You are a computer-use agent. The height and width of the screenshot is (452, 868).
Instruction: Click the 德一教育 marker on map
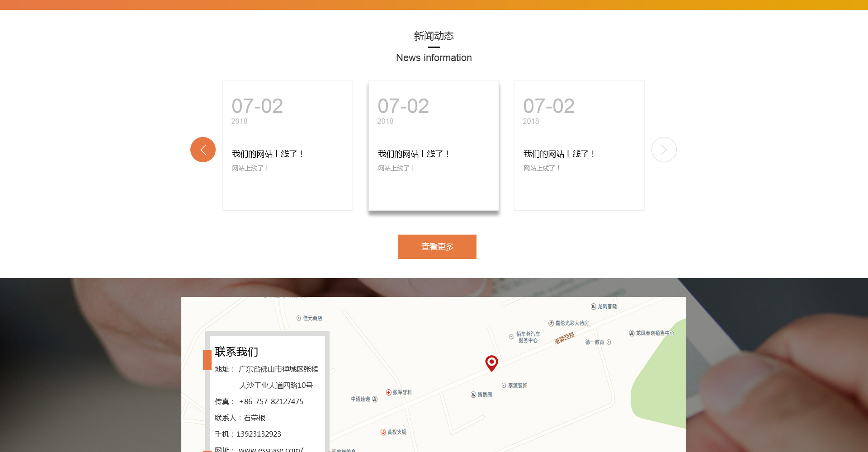coord(609,342)
